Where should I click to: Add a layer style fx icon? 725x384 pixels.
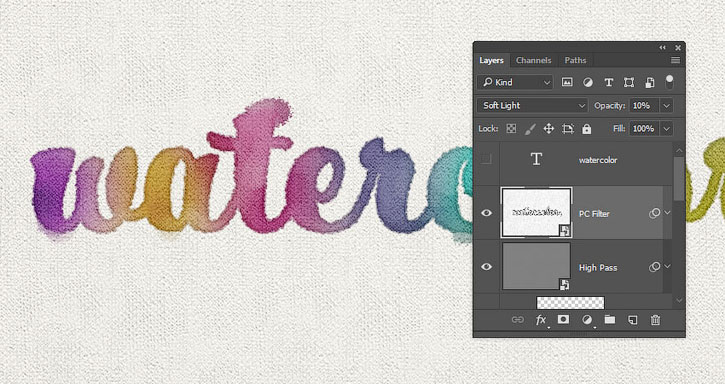pos(541,320)
